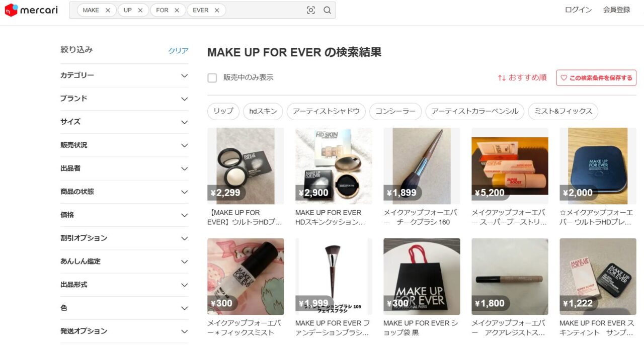Viewport: 644px width, 345px height.
Task: Remove the MAKE search tag
Action: (108, 10)
